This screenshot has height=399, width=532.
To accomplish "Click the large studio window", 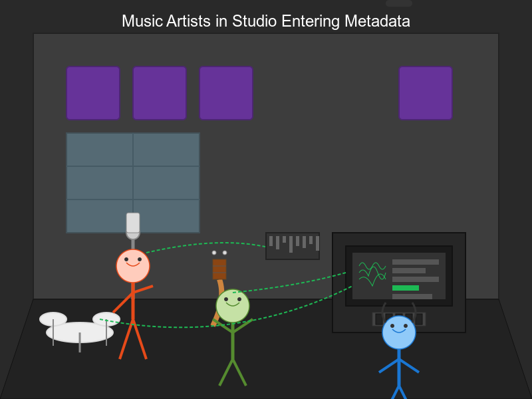I will pos(133,183).
